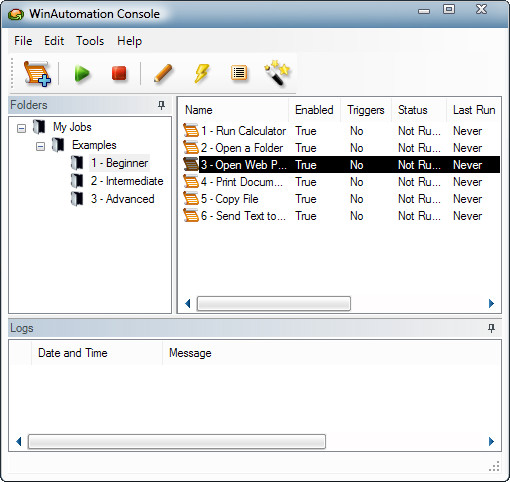Sort jobs by the Triggers column
510x482 pixels.
click(x=366, y=110)
